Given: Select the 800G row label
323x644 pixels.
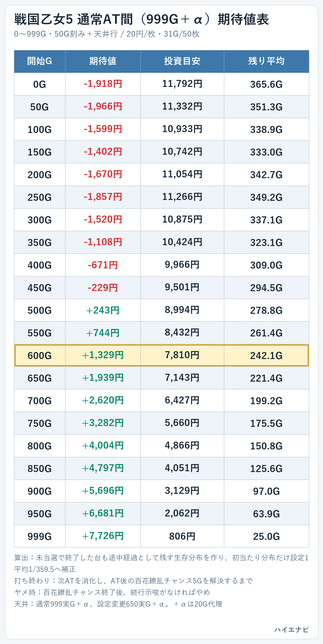Looking at the screenshot, I should 40,446.
